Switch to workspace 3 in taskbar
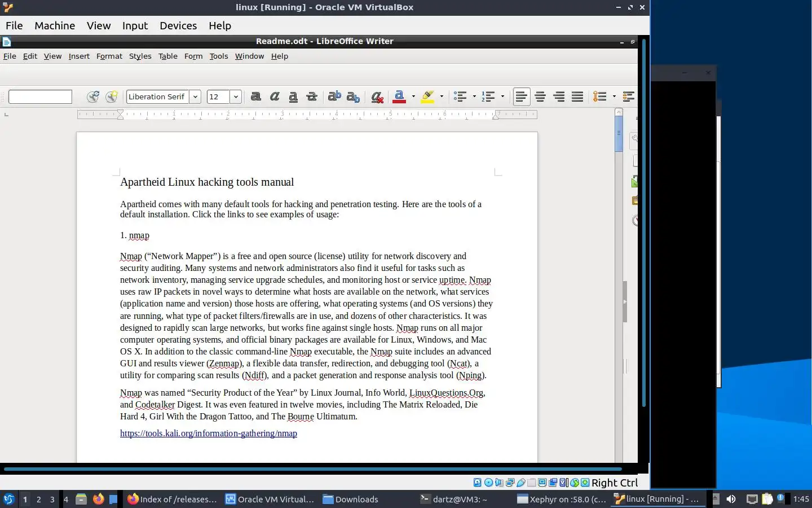812x508 pixels. click(52, 499)
